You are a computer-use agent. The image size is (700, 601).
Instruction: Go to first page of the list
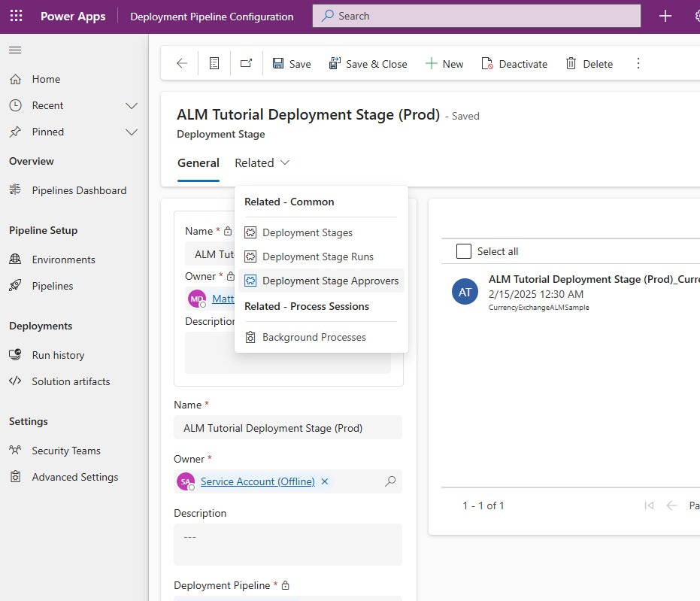(x=649, y=505)
